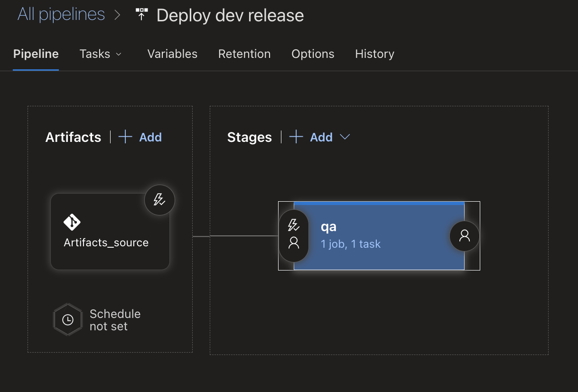This screenshot has width=578, height=392.
Task: Click the plus icon next to Stages
Action: [296, 137]
